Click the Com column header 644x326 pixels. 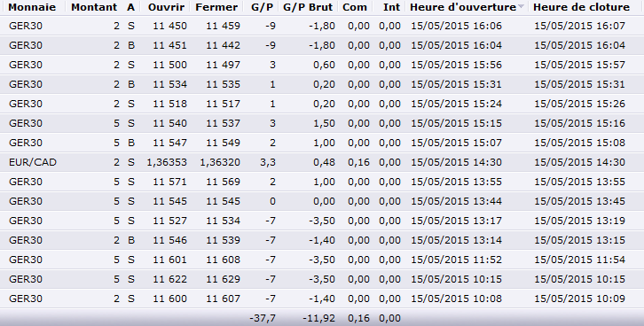(355, 7)
